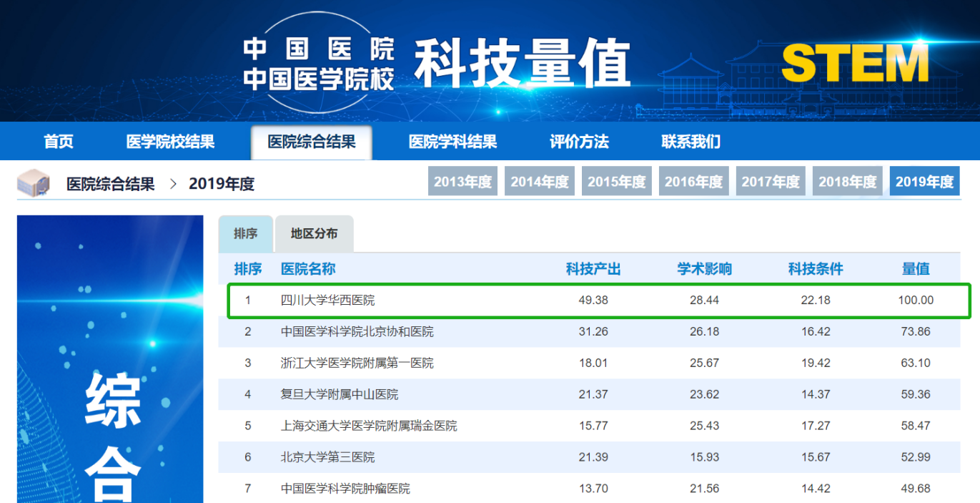Screen dimensions: 980x503
Task: Switch to the 排序 tab
Action: [x=246, y=233]
